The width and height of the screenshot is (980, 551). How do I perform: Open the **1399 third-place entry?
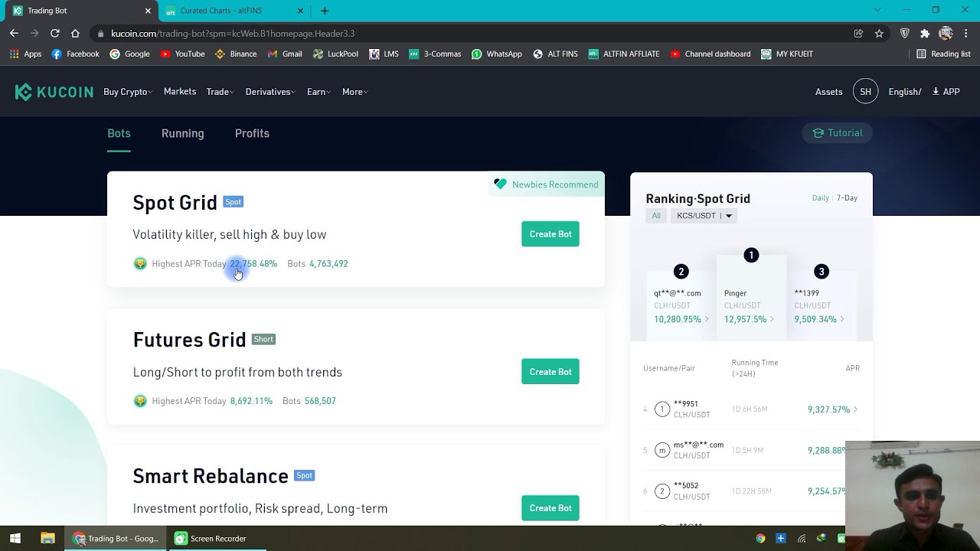pos(821,305)
